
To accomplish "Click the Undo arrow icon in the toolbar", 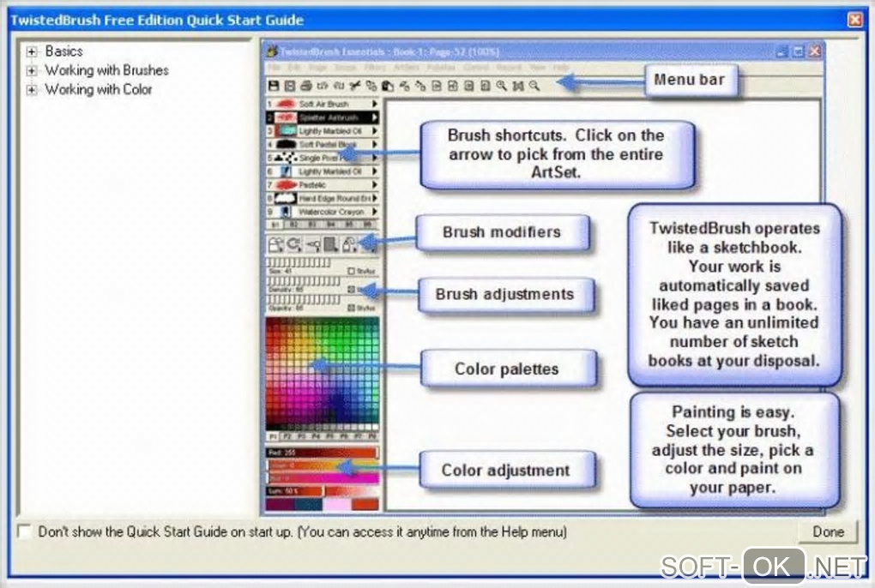I will point(323,86).
